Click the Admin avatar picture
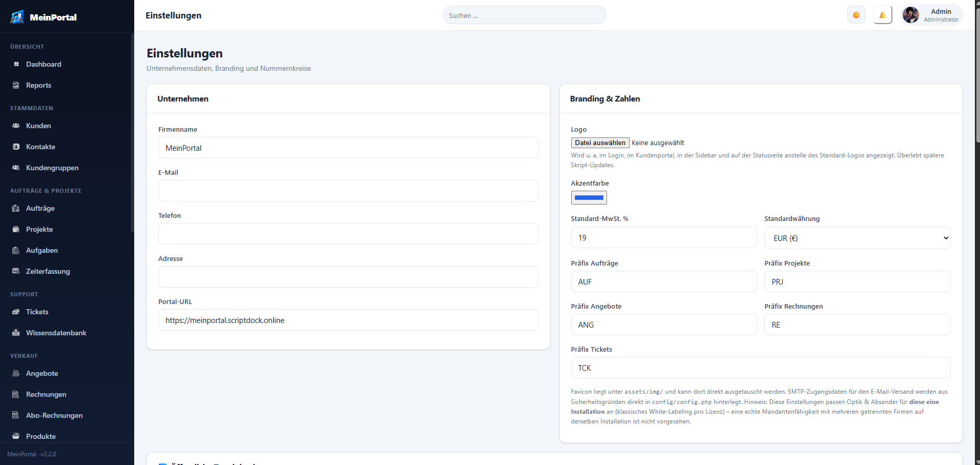The width and height of the screenshot is (980, 465). pos(910,15)
